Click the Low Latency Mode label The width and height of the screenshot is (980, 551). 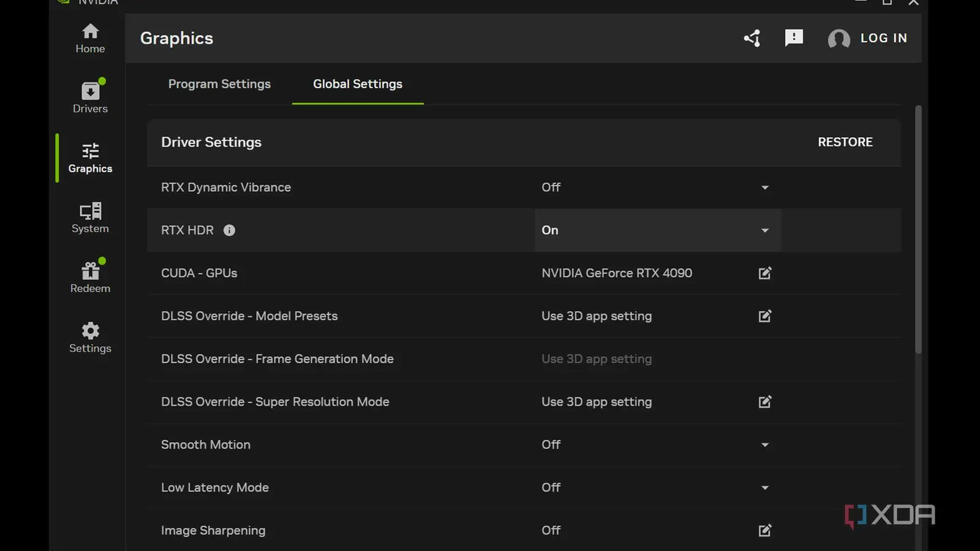215,487
